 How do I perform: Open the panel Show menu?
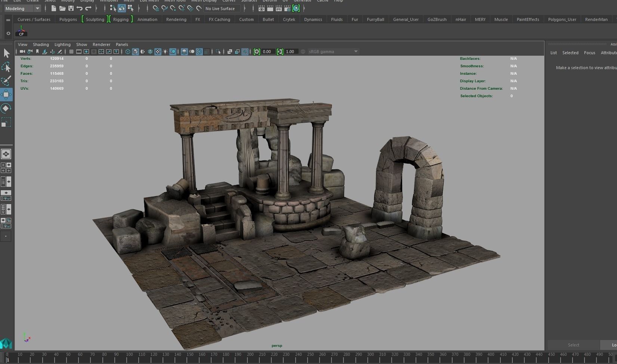coord(81,44)
